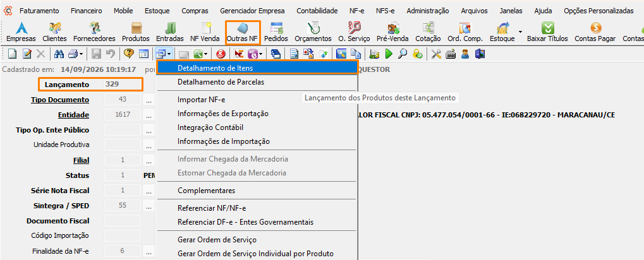Open the purple NF-e icon dropdown arrow
Image resolution: width=644 pixels, height=260 pixels.
point(260,54)
